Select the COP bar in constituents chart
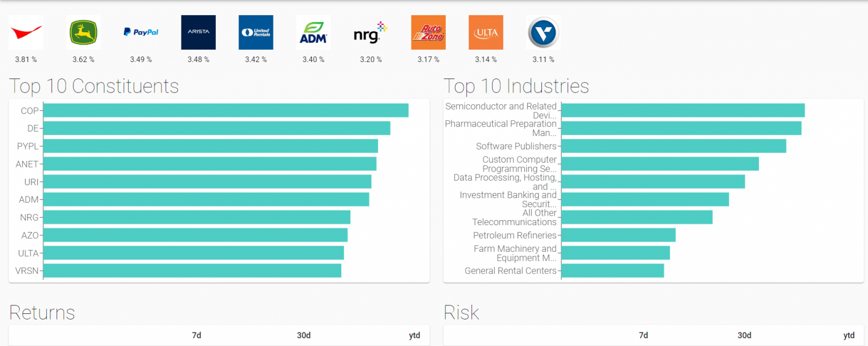 [x=226, y=110]
